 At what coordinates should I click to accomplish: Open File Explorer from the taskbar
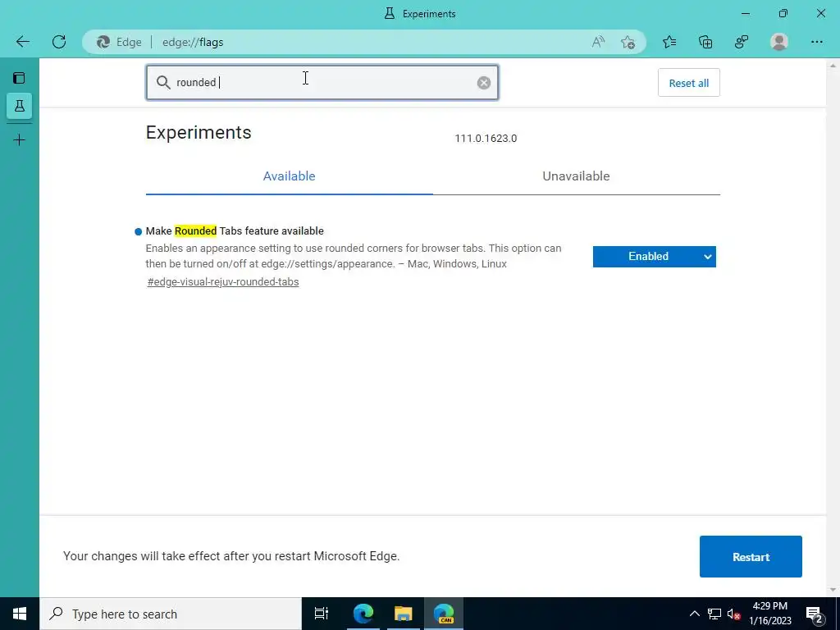tap(404, 614)
